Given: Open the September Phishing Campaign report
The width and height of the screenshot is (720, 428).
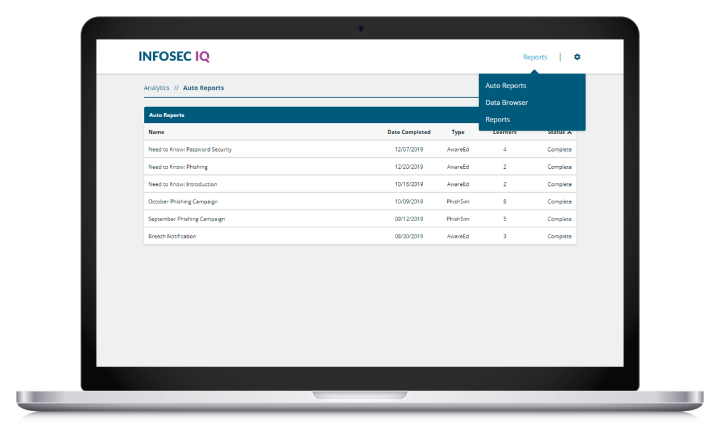Looking at the screenshot, I should pyautogui.click(x=187, y=219).
